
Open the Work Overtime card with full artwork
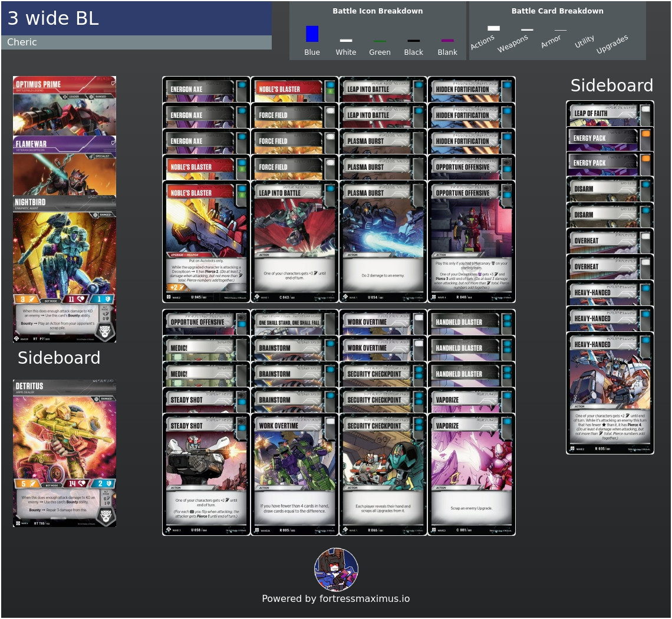(x=294, y=474)
